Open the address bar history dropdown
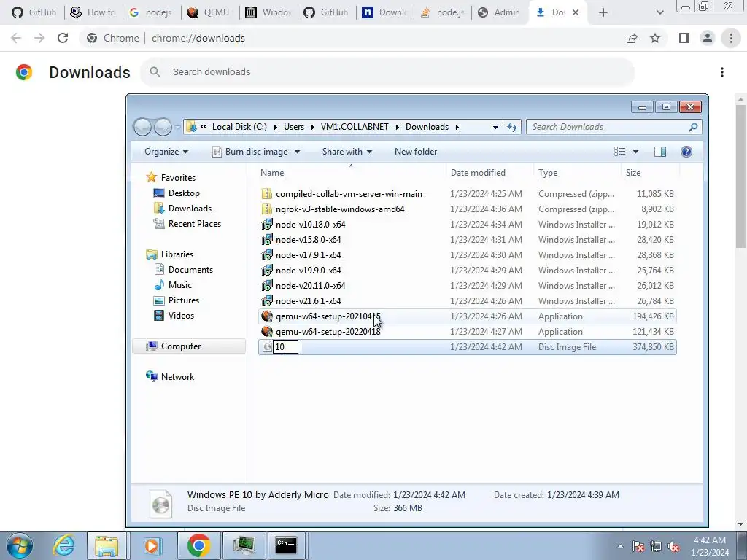747x560 pixels. pyautogui.click(x=495, y=127)
